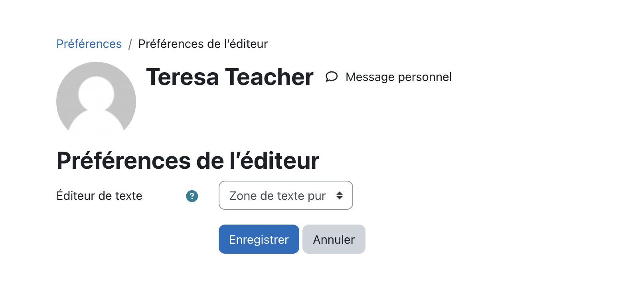Screen dimensions: 644x284
Task: Click the chat bubble beside Teresa Teacher
Action: 332,77
